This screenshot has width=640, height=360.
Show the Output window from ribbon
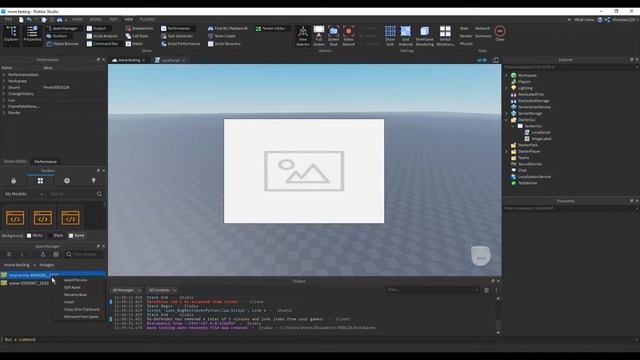tap(96, 29)
